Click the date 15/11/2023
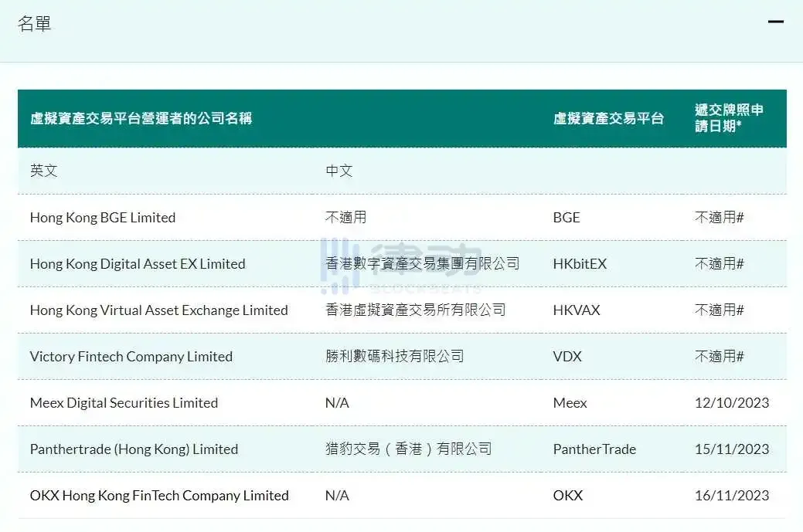The width and height of the screenshot is (803, 532). pos(732,449)
